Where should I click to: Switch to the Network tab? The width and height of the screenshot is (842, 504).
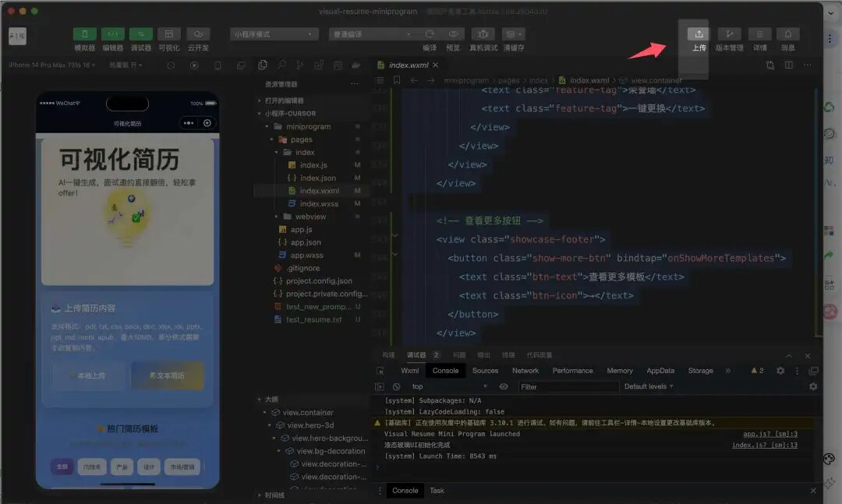point(525,371)
